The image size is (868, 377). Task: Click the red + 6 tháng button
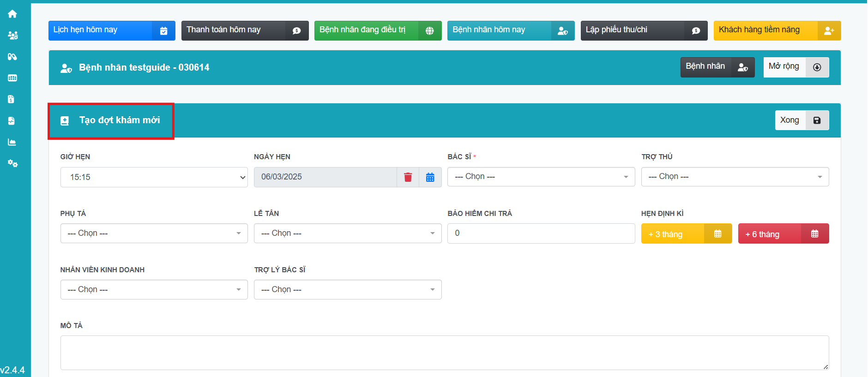click(783, 234)
